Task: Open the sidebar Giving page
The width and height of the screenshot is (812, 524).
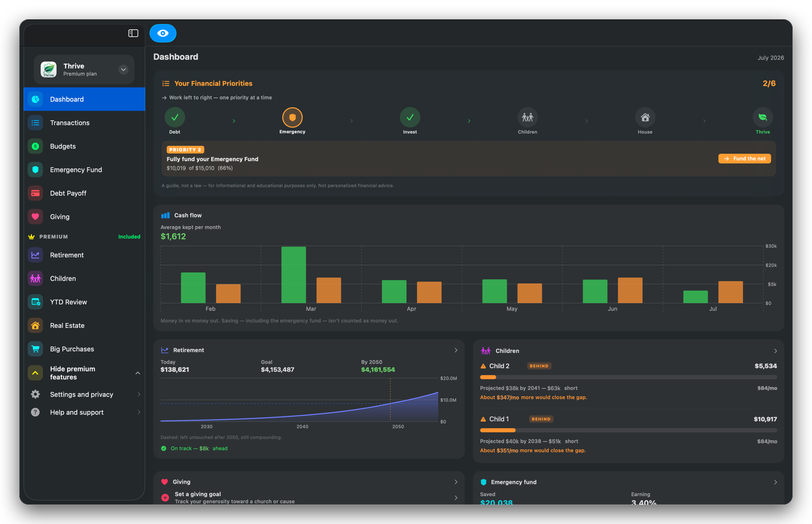Action: 85,217
